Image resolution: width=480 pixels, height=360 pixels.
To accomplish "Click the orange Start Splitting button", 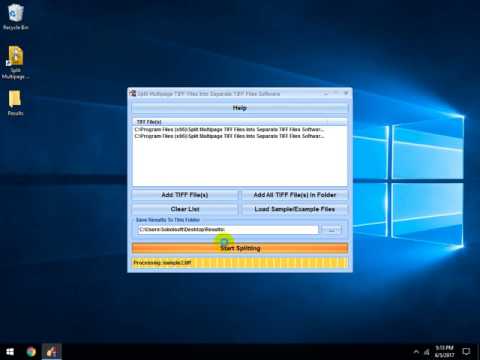I will [x=240, y=248].
